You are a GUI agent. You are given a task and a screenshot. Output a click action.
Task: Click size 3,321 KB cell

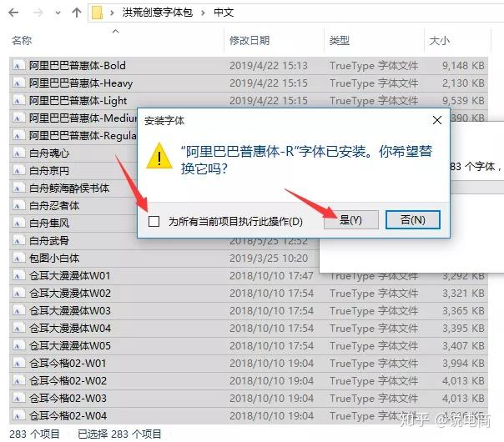coord(463,294)
